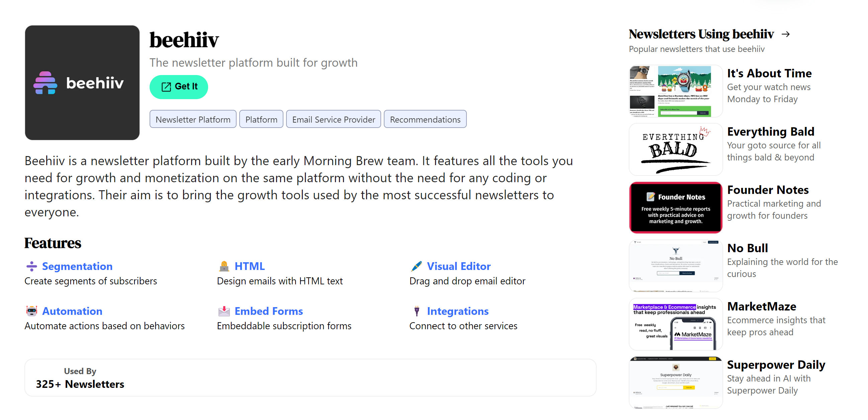Viewport: 868px width, 420px height.
Task: Click the Segmentation feature icon
Action: 32,266
